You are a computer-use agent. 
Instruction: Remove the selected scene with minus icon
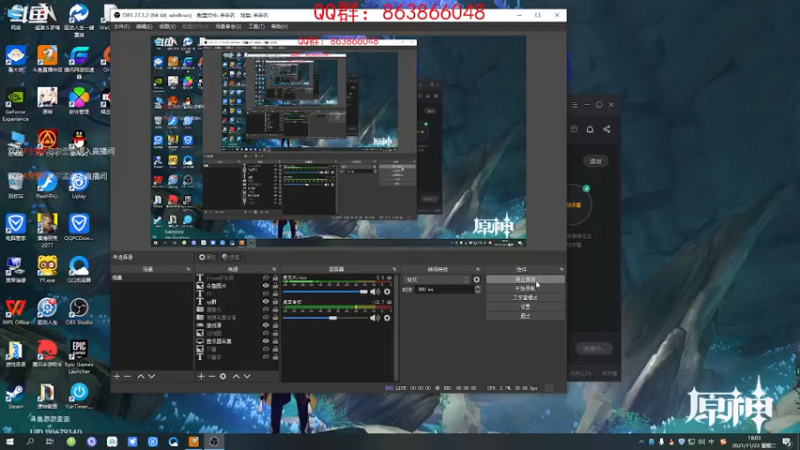[128, 376]
